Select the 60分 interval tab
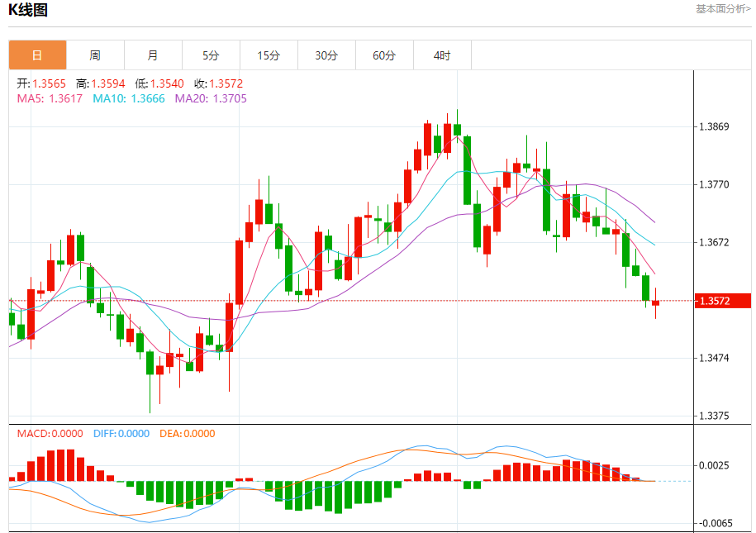This screenshot has height=533, width=756. point(385,55)
